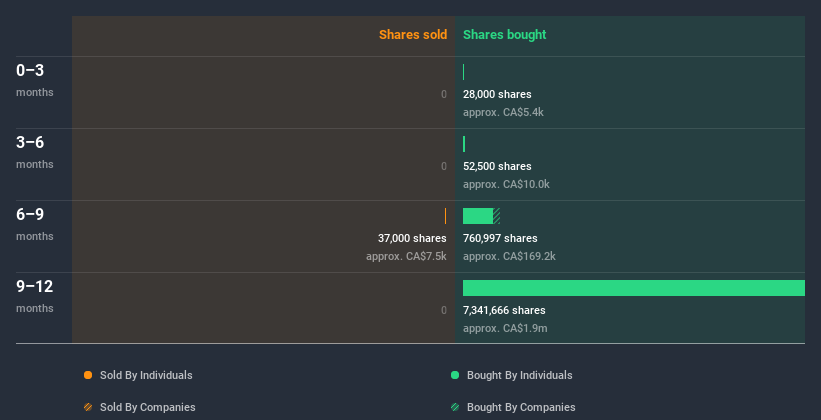Select the 52,500 shares value

point(497,166)
